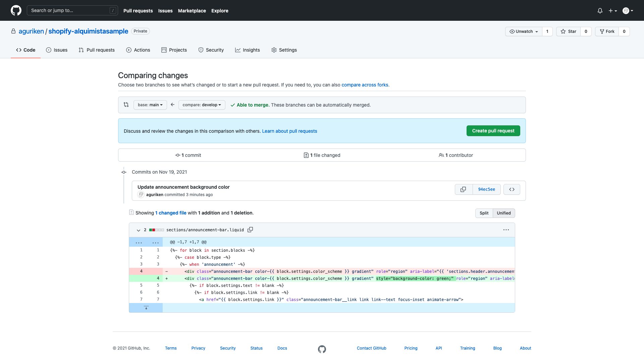Viewport: 644px width, 362px height.
Task: Focus the Search or jump to field
Action: pos(72,10)
